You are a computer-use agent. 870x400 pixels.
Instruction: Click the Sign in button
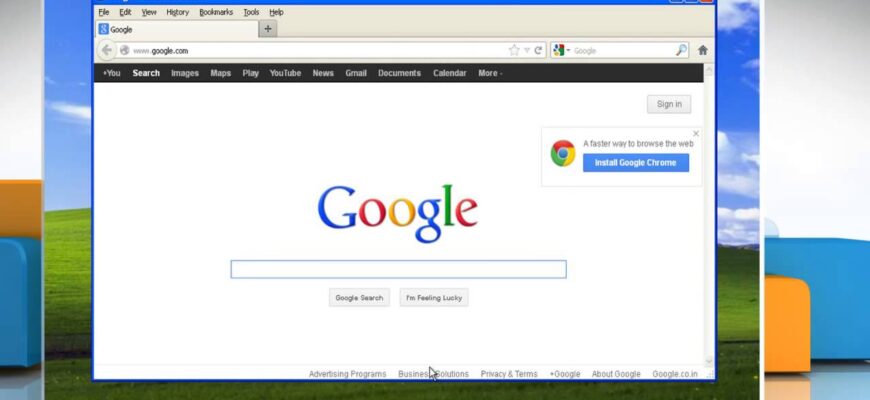pos(669,104)
